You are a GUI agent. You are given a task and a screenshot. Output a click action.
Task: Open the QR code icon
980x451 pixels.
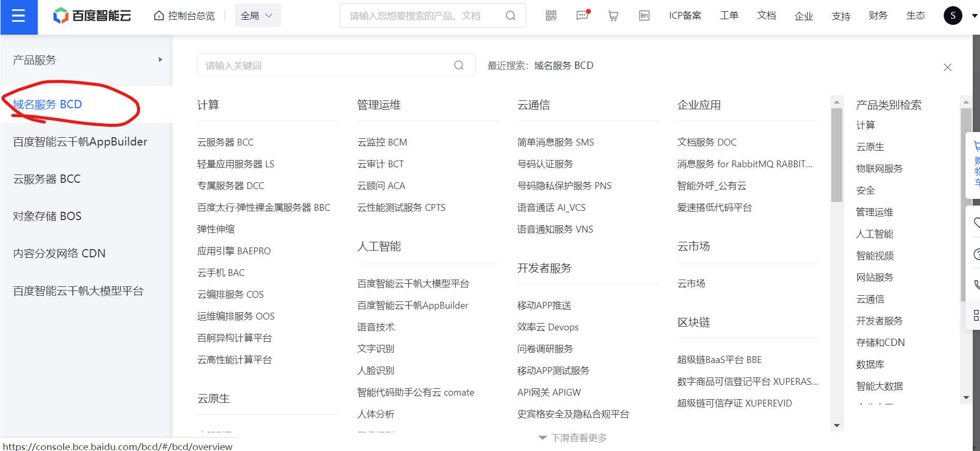[551, 16]
